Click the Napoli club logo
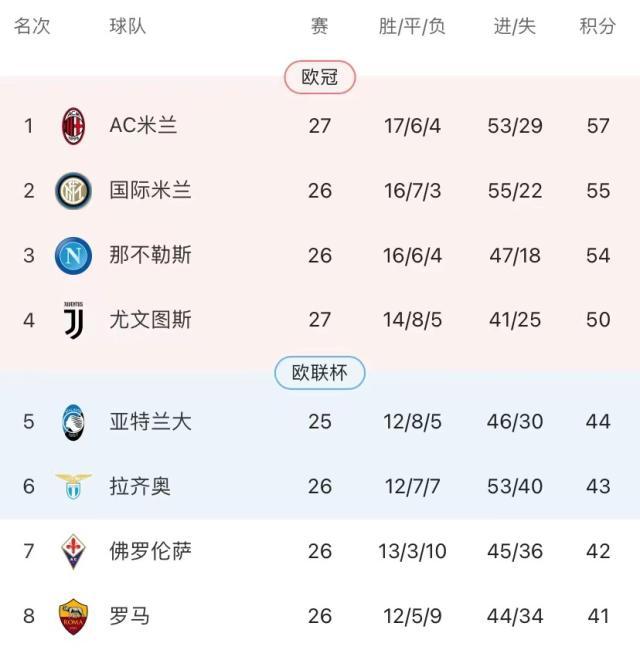The height and width of the screenshot is (650, 640). (x=73, y=255)
